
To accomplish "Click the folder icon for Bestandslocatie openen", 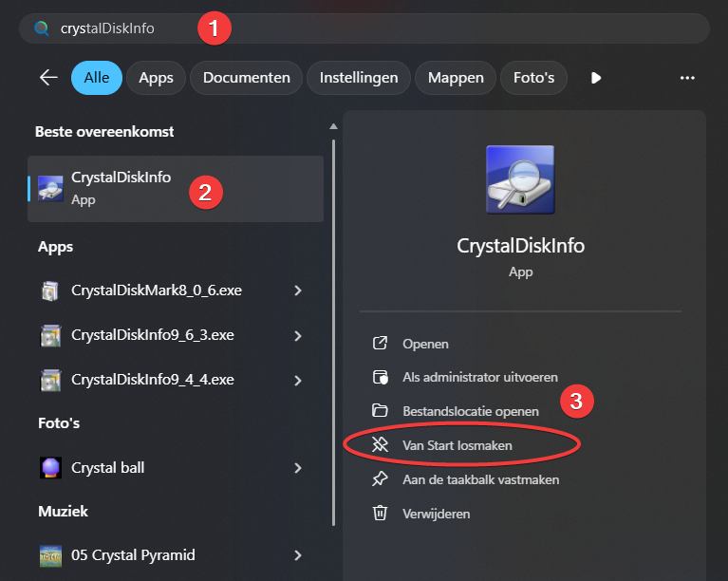I will pyautogui.click(x=381, y=411).
